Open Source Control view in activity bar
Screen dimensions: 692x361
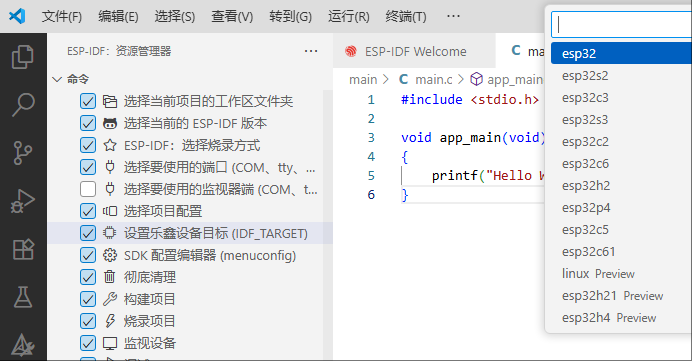[23, 153]
